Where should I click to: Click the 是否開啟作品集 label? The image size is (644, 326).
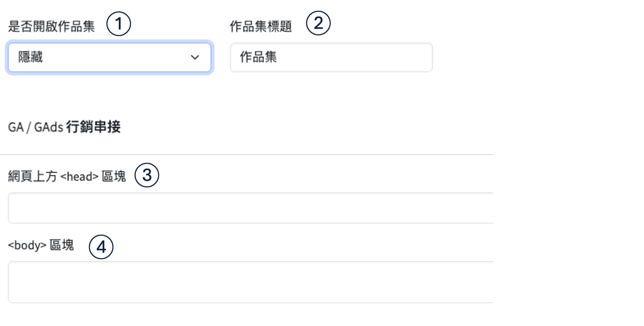[51, 26]
